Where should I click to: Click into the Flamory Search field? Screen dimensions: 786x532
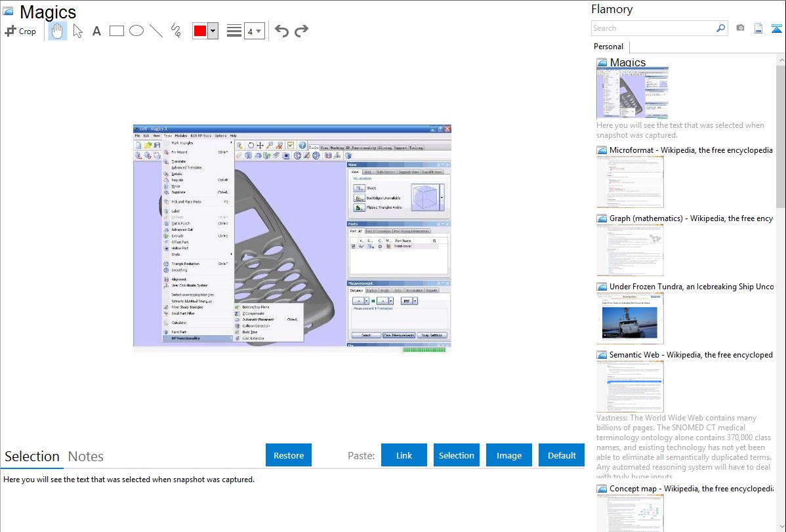coord(653,28)
